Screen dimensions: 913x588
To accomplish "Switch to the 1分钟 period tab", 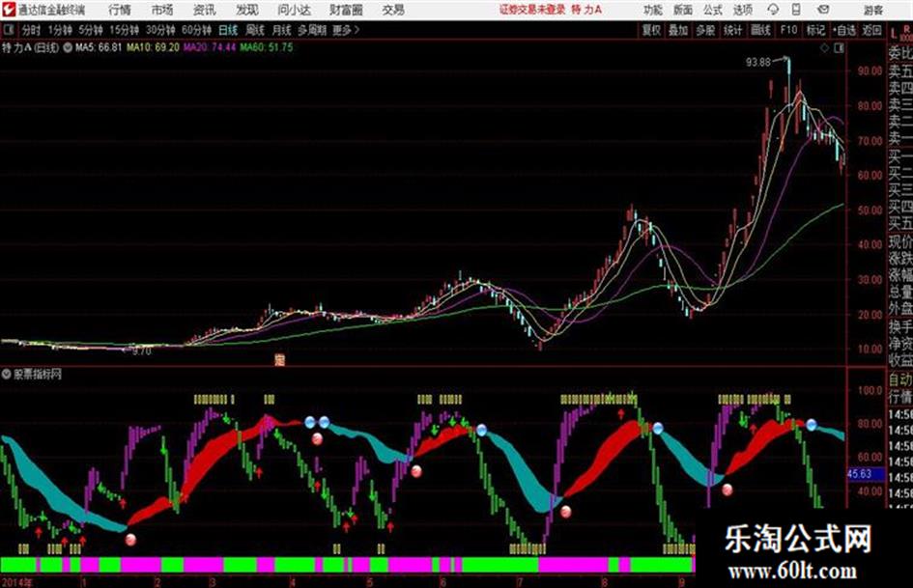I will (59, 30).
